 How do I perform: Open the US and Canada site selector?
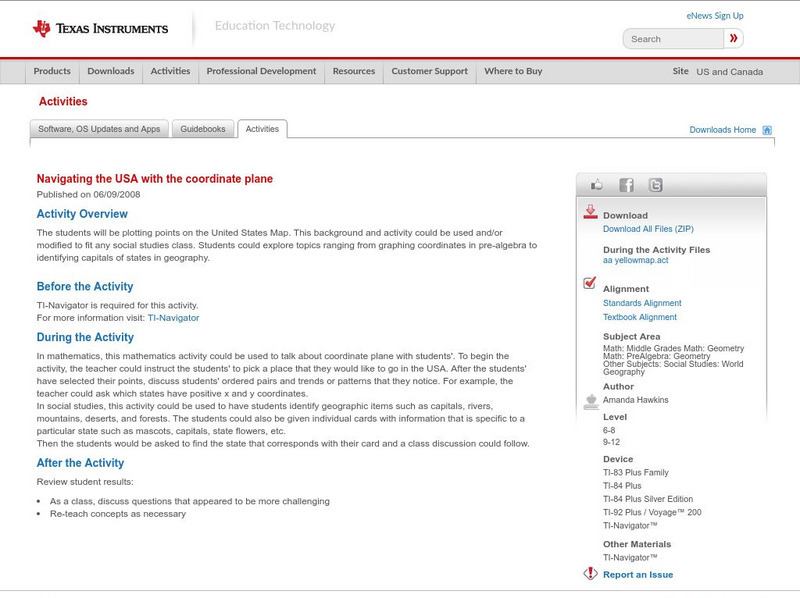pos(729,72)
